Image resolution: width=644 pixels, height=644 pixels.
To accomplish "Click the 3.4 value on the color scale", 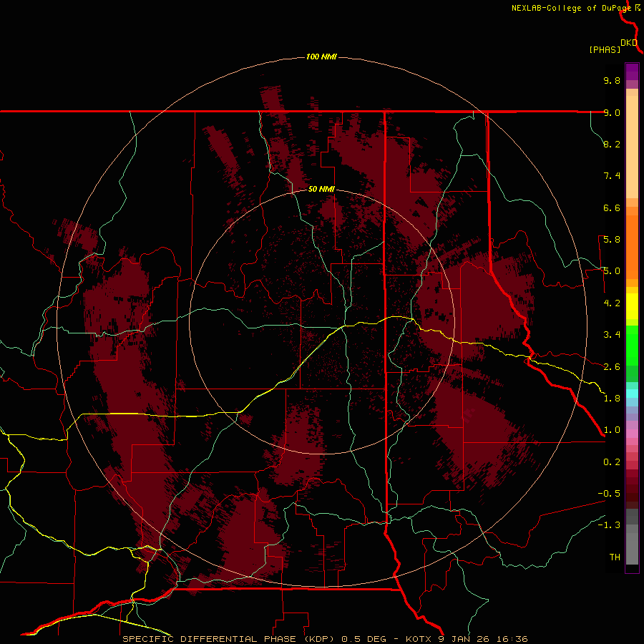I will tap(612, 335).
